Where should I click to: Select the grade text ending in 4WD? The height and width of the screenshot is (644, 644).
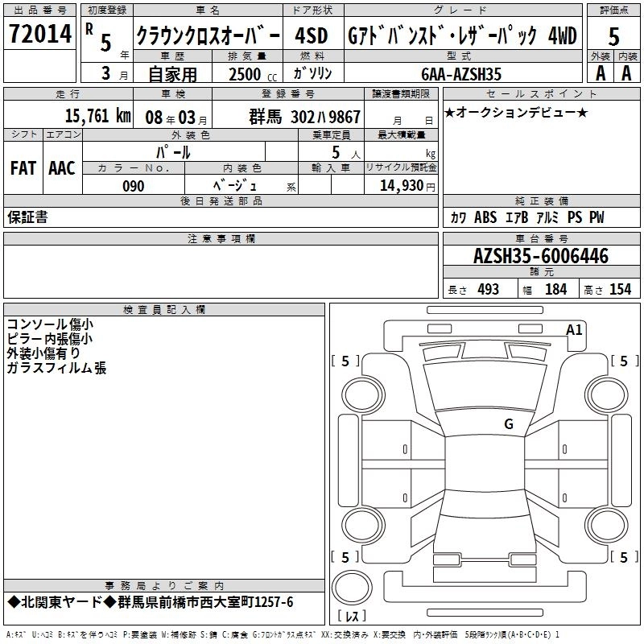point(462,35)
